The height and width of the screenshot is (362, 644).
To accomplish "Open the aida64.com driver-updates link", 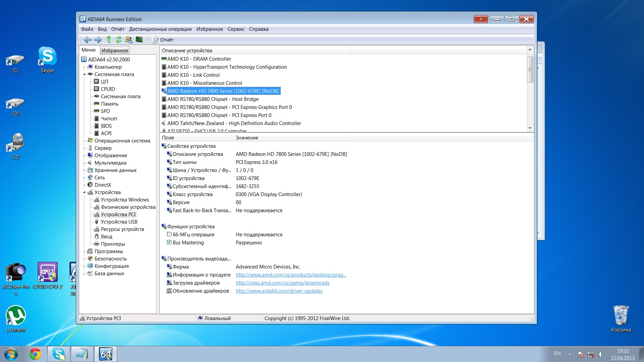I will (279, 291).
